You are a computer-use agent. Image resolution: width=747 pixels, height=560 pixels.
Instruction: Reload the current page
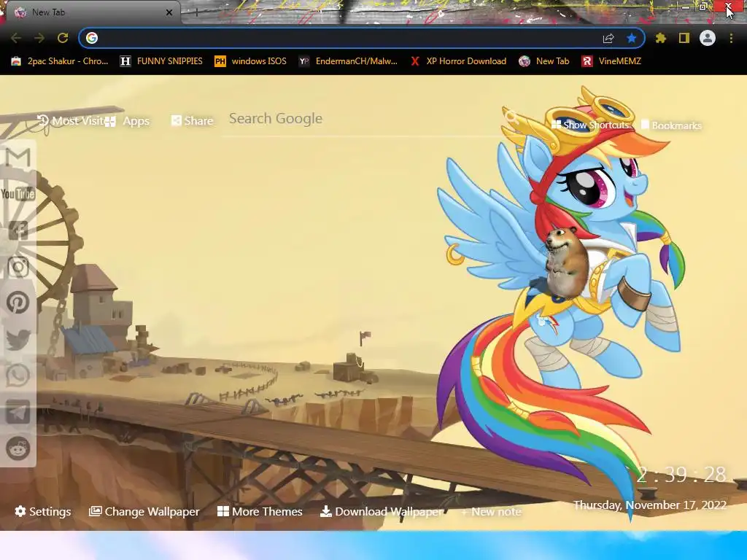[63, 38]
